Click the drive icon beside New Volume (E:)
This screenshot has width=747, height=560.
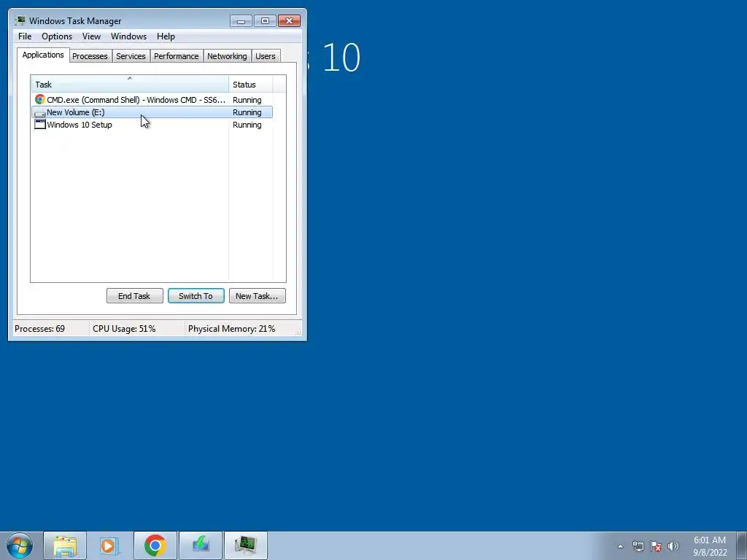(x=40, y=113)
